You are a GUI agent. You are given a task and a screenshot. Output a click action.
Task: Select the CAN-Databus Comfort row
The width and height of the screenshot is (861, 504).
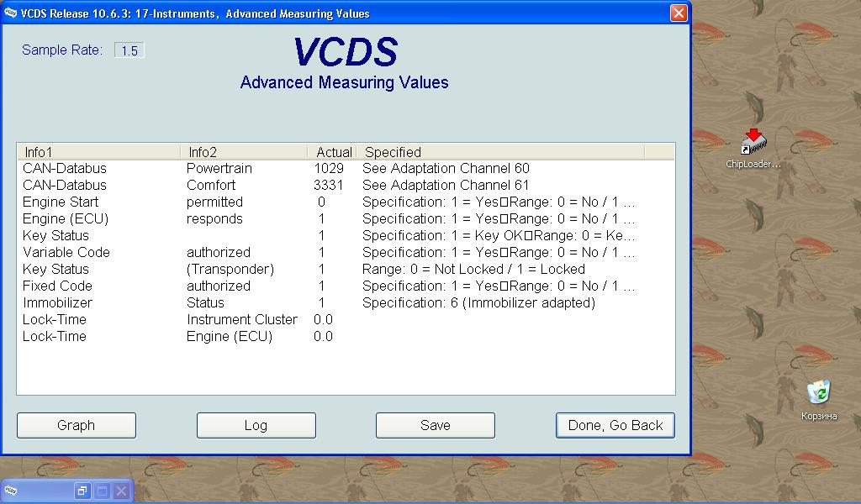346,186
